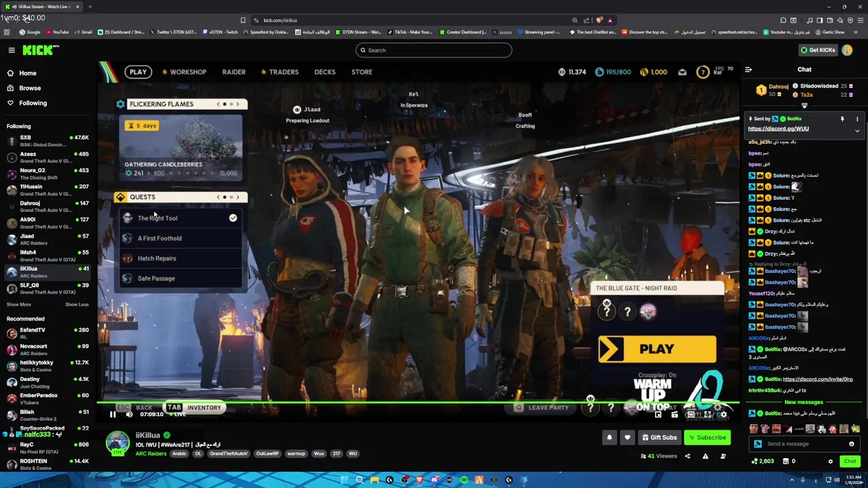Enable theater mode on player
This screenshot has height=488, width=868.
point(691,414)
